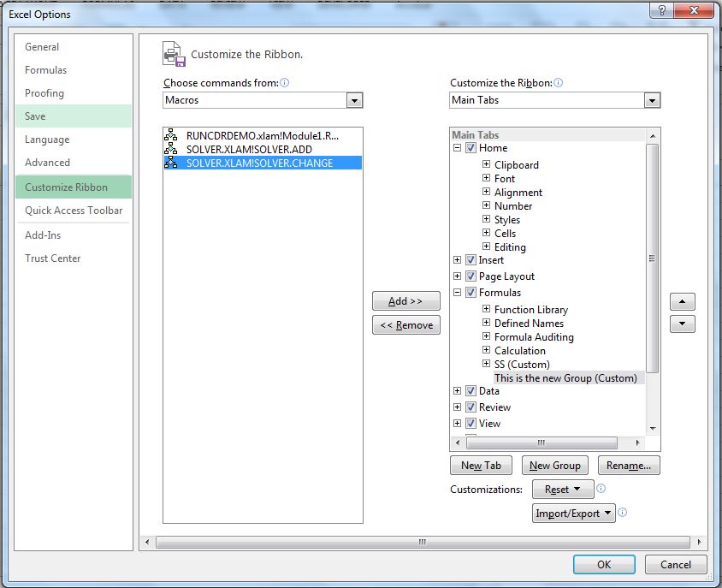The image size is (722, 588).
Task: Open the Customize the Ribbon dropdown
Action: (x=652, y=100)
